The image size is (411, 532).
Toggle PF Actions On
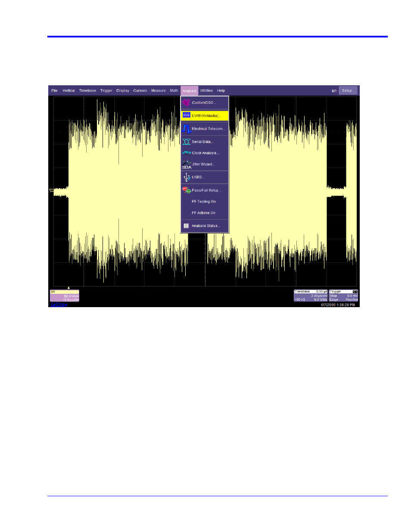point(205,213)
